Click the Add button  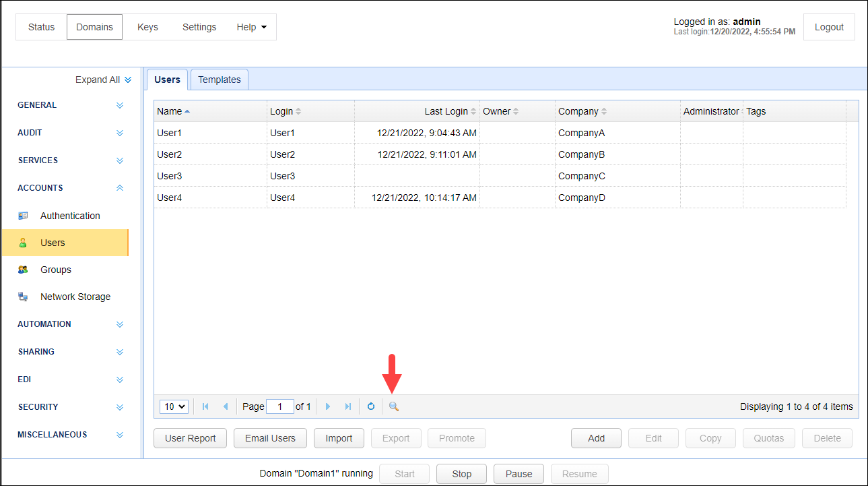(595, 437)
